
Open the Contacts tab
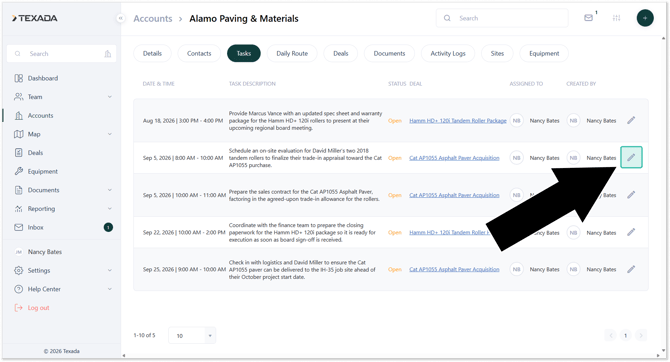coord(199,53)
